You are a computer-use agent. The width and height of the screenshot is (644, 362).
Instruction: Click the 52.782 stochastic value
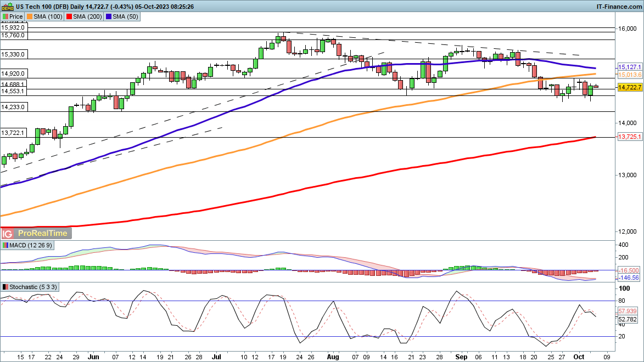[628, 319]
